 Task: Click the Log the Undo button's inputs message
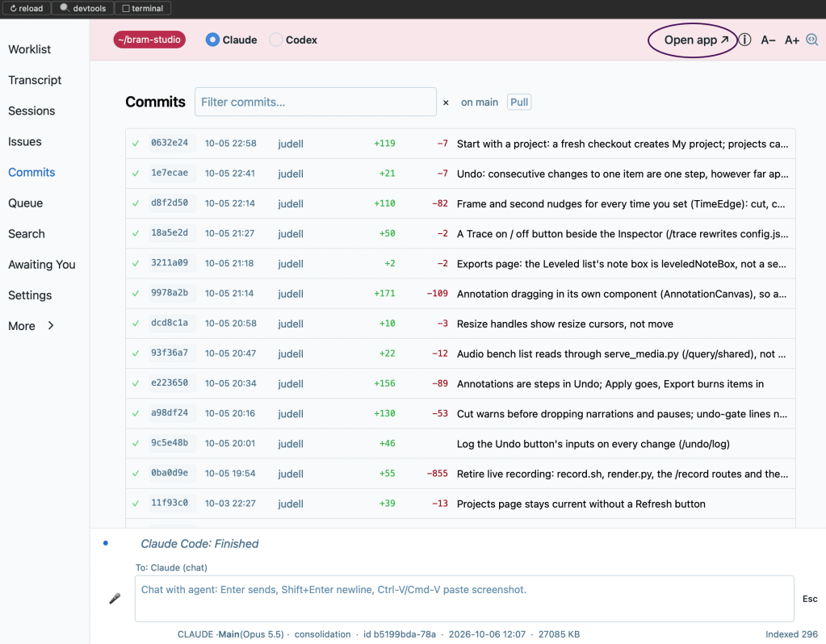point(593,444)
